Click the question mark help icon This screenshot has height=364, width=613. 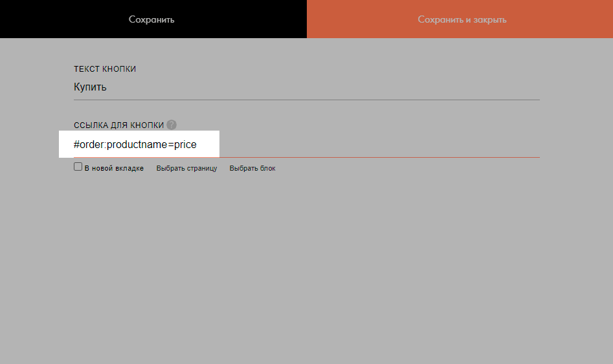[172, 125]
